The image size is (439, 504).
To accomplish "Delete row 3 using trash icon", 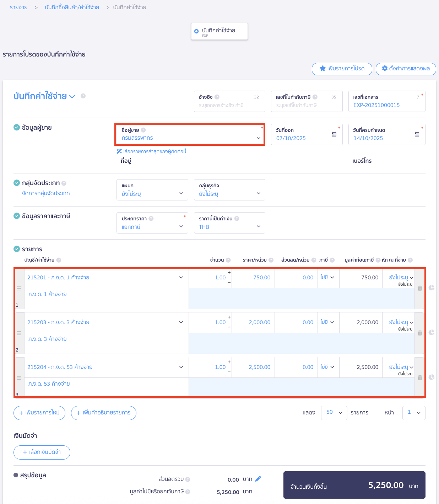I will pos(419,378).
